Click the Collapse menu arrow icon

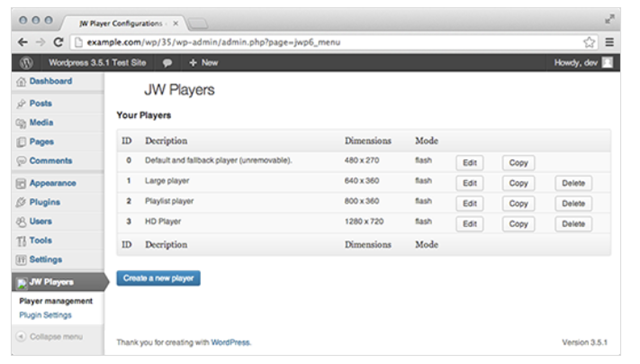21,336
